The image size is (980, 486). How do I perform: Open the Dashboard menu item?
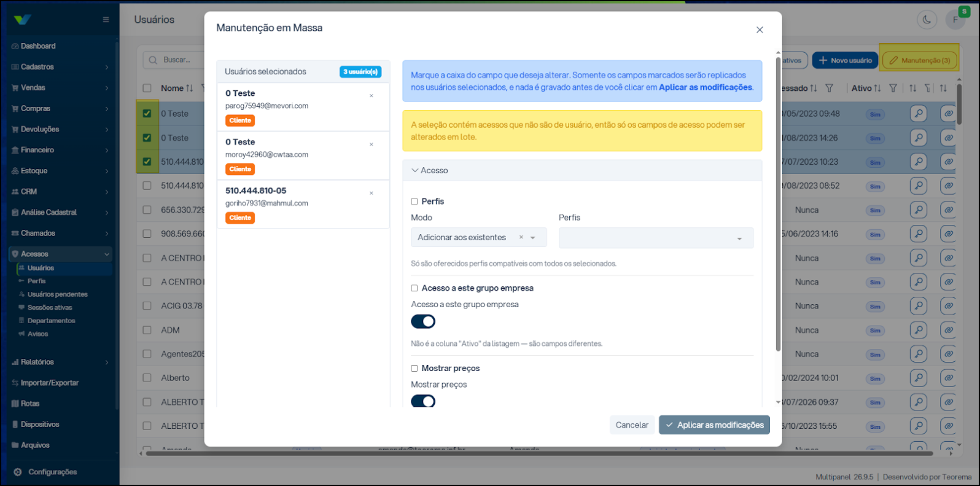(x=38, y=46)
